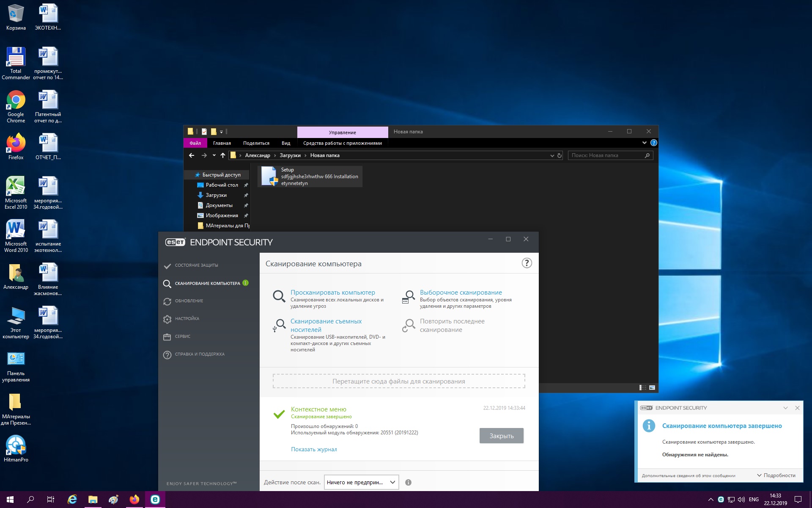Click the Показать журнал link
This screenshot has height=508, width=812.
tap(314, 450)
